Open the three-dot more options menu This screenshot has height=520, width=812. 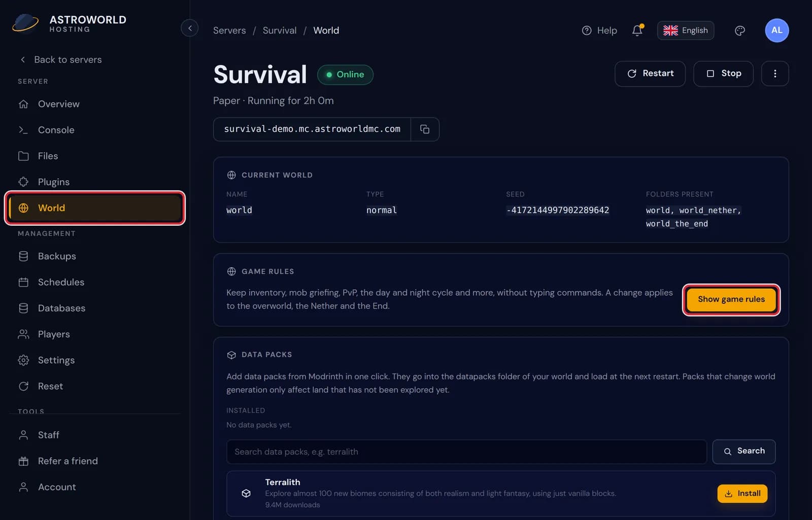[x=775, y=74]
